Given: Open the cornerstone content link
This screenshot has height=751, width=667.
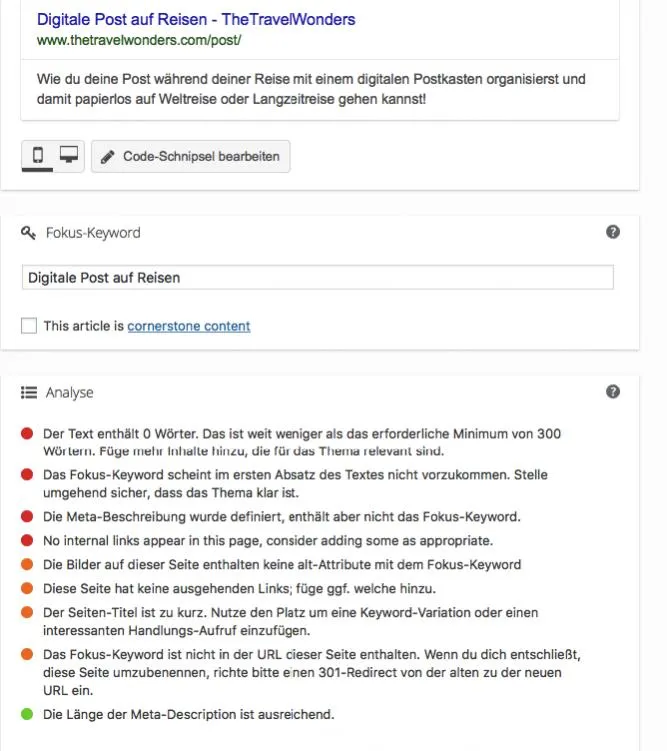Looking at the screenshot, I should (x=189, y=326).
